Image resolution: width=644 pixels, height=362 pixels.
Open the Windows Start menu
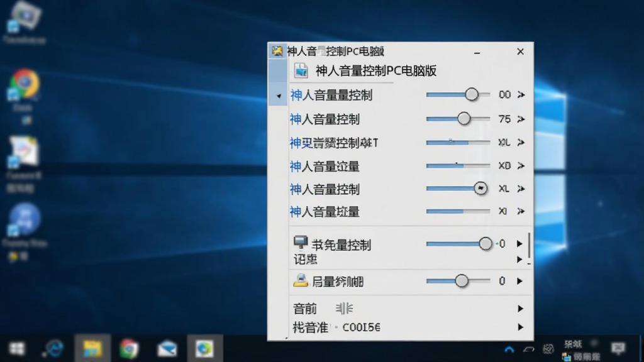[x=17, y=349]
